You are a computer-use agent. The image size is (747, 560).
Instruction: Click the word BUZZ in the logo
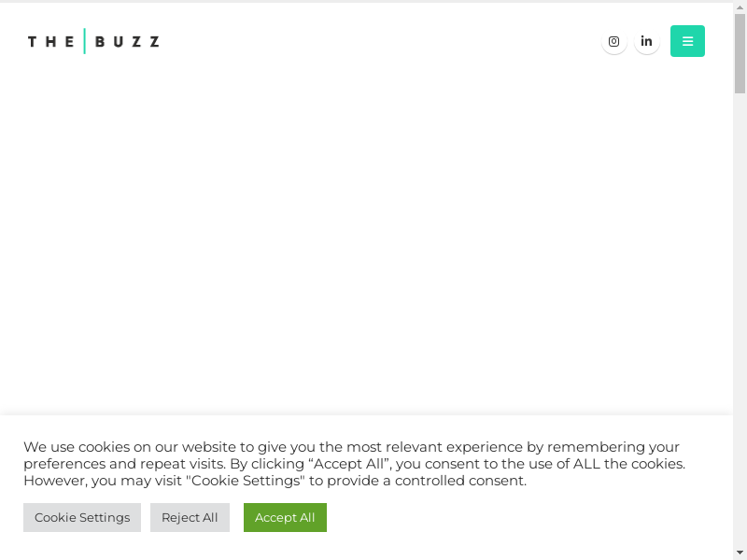click(x=127, y=41)
